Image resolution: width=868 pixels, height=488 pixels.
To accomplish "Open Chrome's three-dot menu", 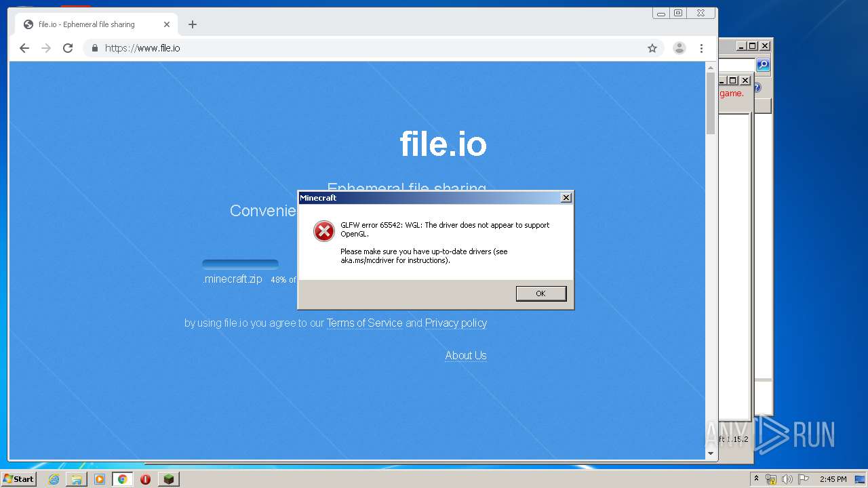I will click(x=701, y=48).
